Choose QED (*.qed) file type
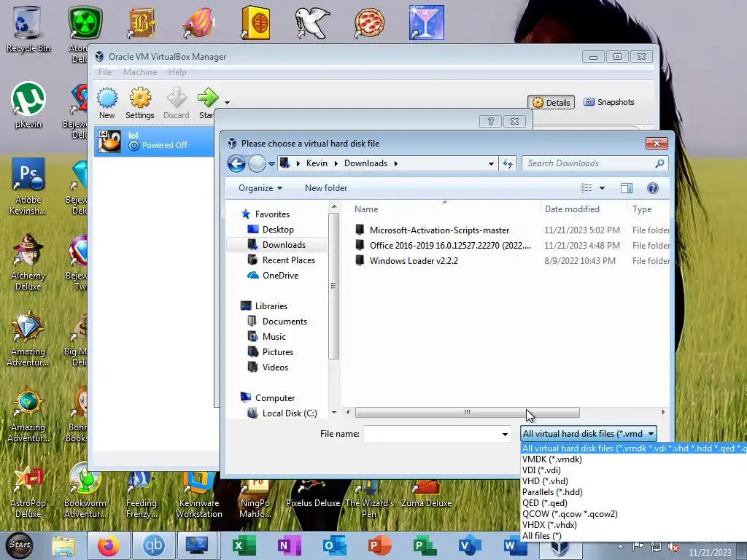 coord(544,503)
